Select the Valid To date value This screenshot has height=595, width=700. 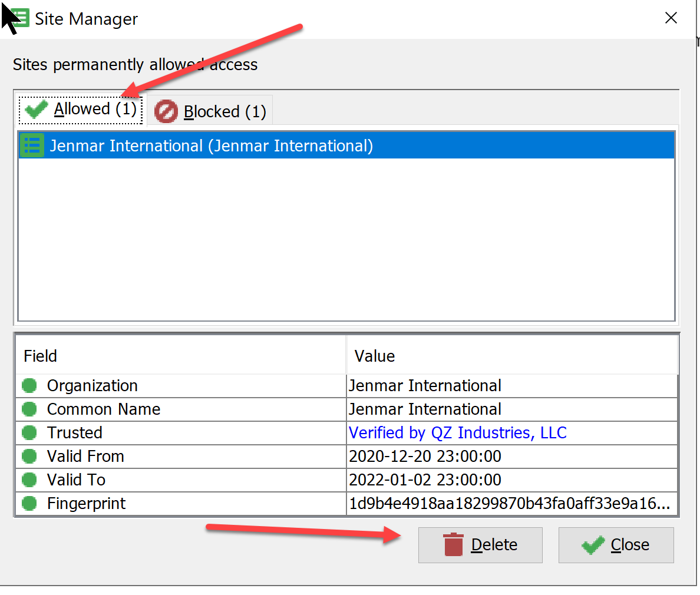point(425,480)
